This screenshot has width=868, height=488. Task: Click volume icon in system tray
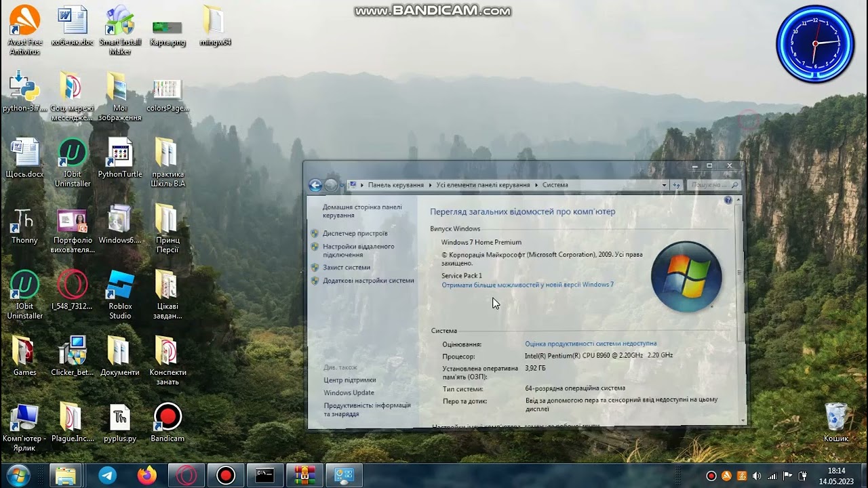point(757,476)
